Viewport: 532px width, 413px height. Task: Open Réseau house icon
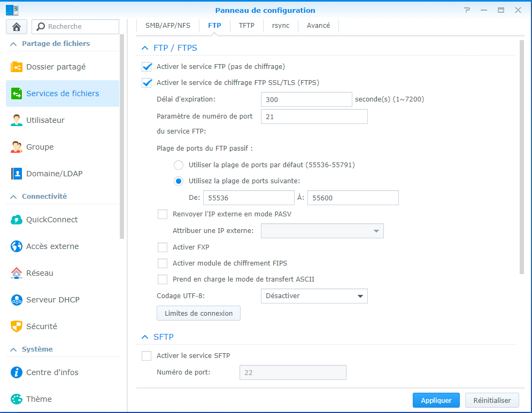pos(16,273)
